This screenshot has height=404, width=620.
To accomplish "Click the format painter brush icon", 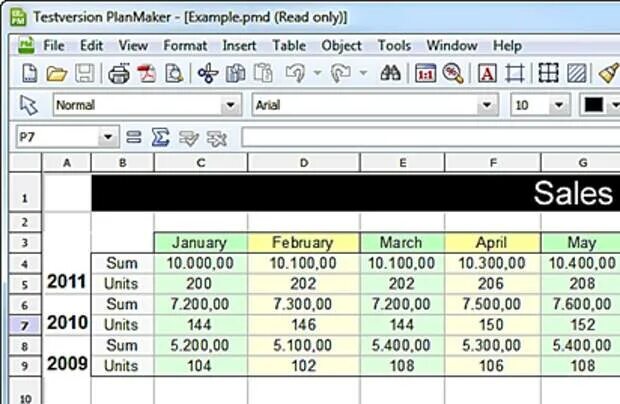I will (609, 73).
